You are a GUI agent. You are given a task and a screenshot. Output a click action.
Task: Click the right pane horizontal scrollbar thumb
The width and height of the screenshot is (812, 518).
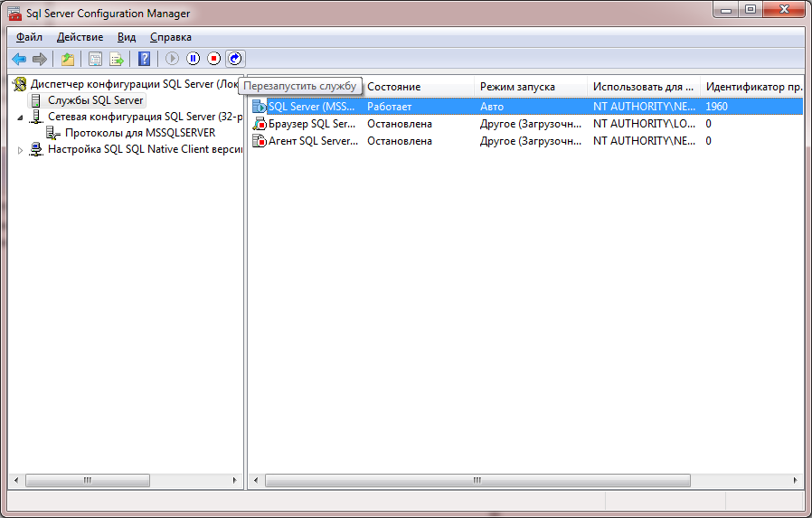[x=477, y=481]
